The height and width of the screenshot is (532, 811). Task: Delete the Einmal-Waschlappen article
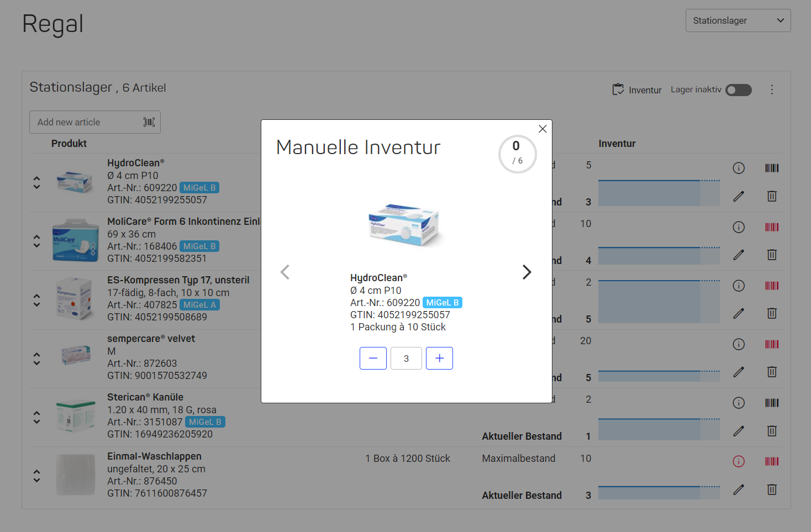tap(772, 489)
